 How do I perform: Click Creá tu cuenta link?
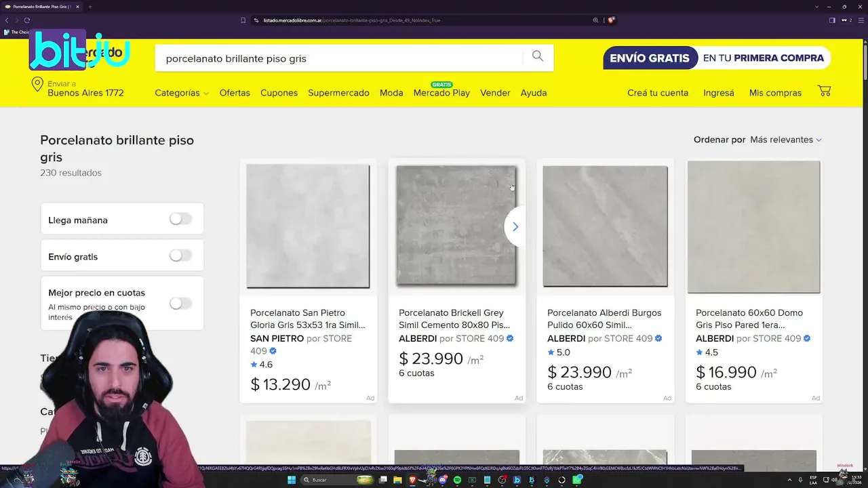658,93
